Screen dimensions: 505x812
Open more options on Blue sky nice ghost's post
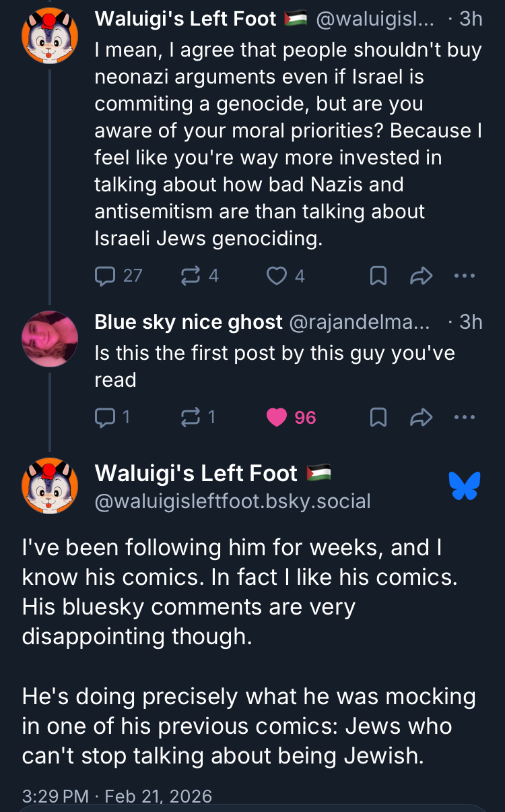465,418
